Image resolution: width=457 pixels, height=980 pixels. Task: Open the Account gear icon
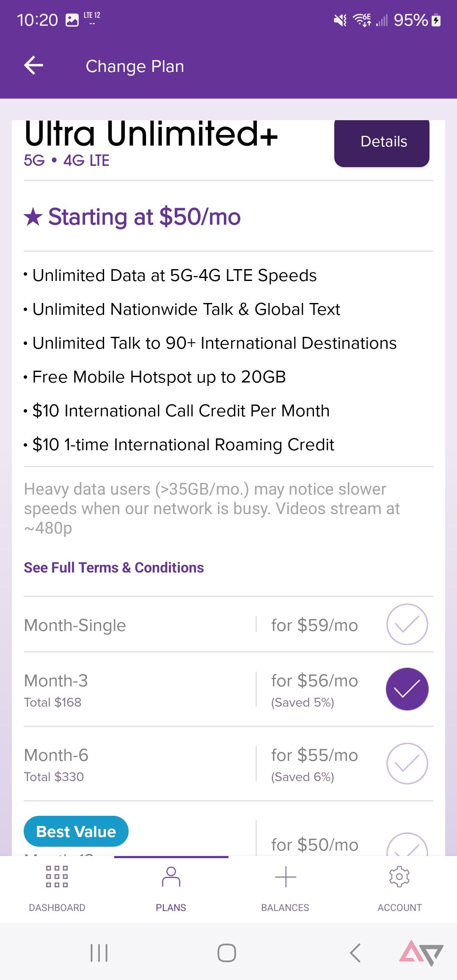click(x=399, y=876)
